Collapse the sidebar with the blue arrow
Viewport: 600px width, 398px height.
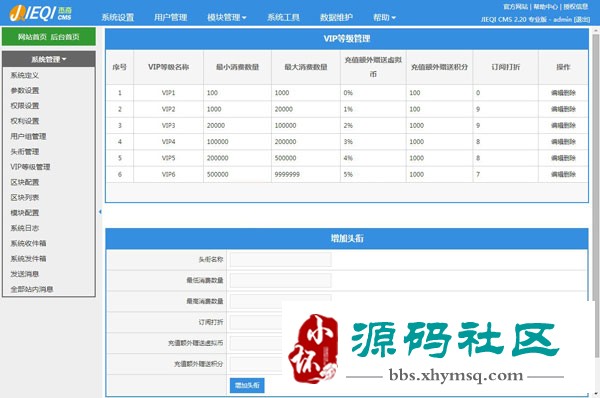tap(100, 212)
